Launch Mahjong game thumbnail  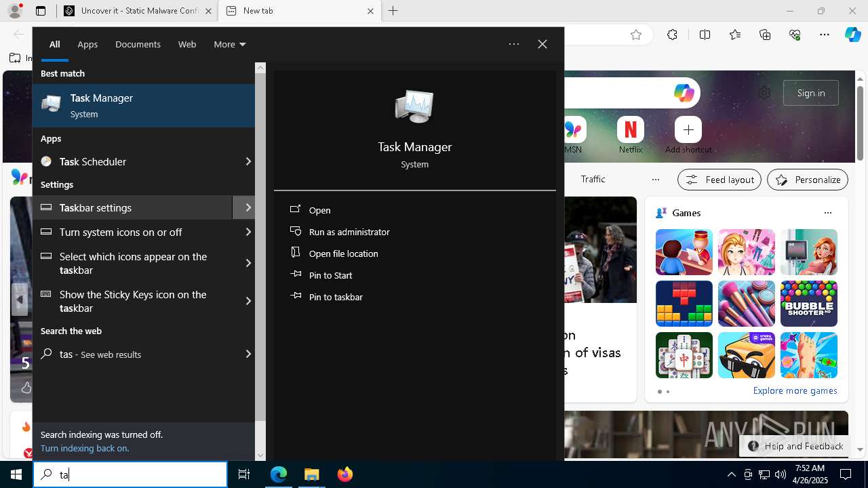(684, 355)
